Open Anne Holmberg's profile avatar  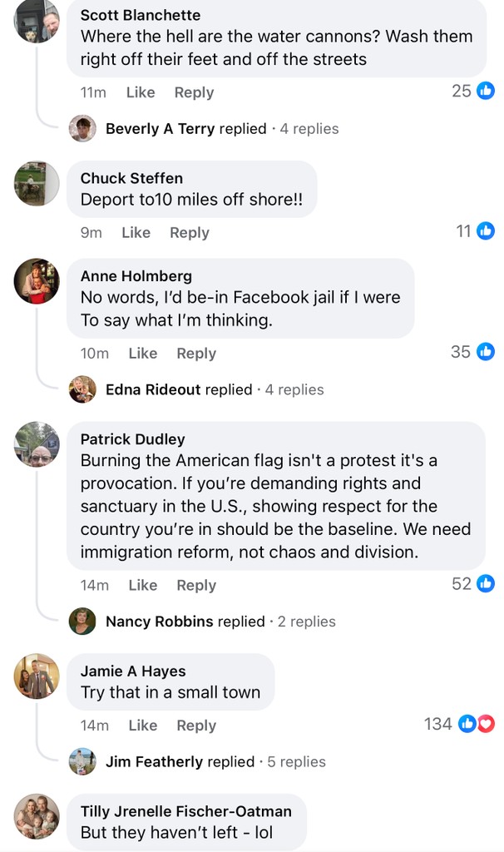pyautogui.click(x=37, y=281)
